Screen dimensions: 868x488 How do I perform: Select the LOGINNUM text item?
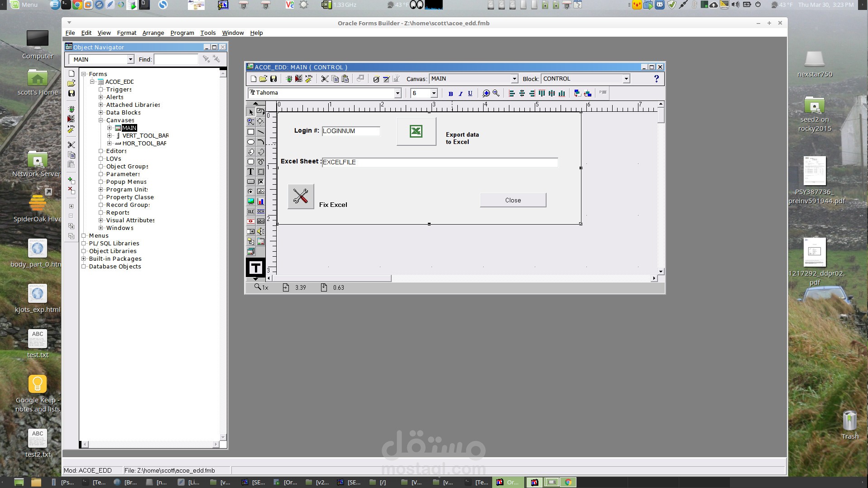tap(351, 131)
